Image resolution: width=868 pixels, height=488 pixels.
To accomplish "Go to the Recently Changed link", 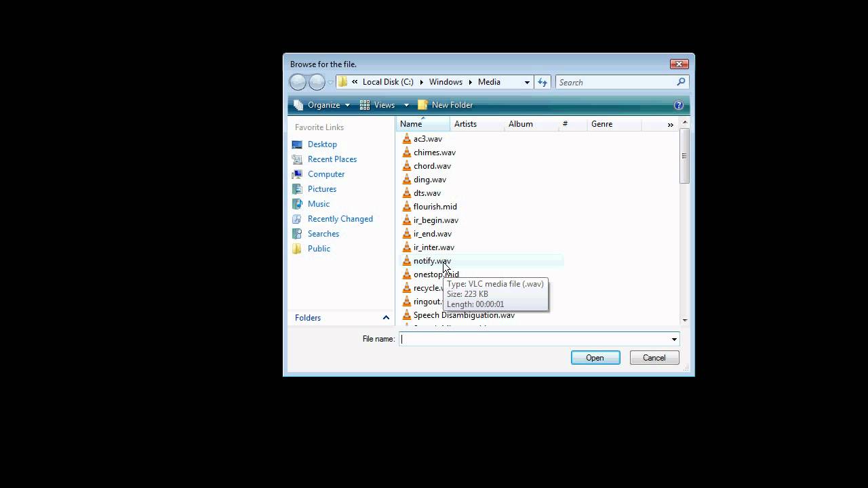I will coord(340,219).
